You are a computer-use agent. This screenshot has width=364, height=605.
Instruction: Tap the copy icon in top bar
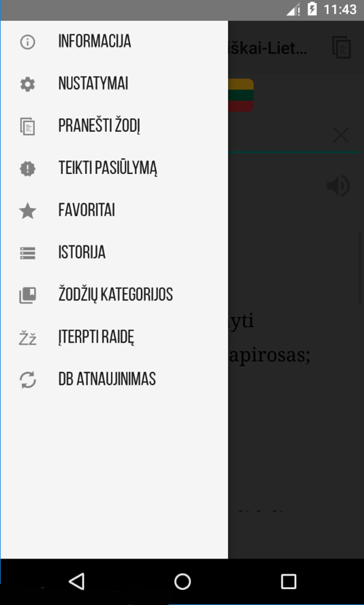pos(342,47)
